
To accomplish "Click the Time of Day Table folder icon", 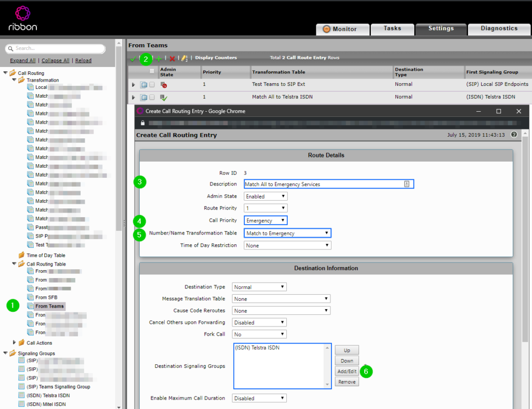I will 21,255.
